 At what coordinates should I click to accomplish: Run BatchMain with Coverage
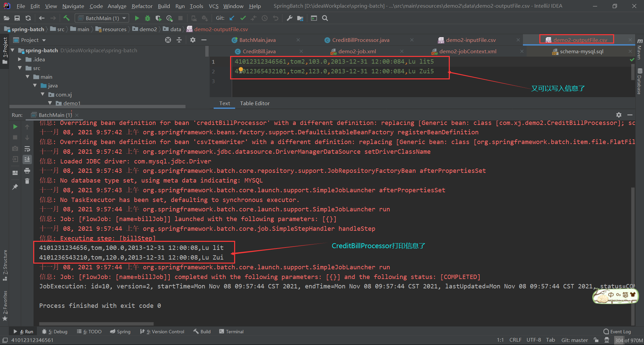(158, 18)
